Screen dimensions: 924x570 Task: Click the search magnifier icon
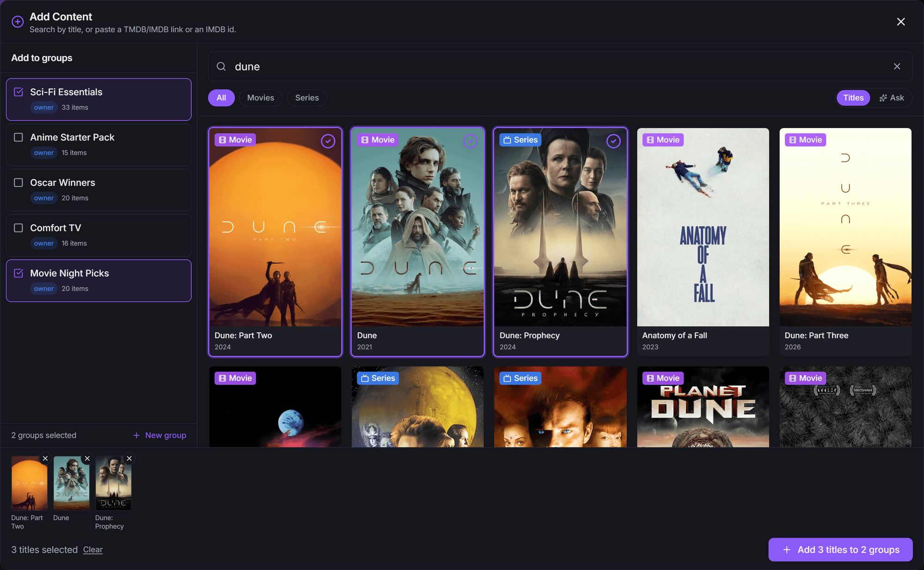point(221,67)
